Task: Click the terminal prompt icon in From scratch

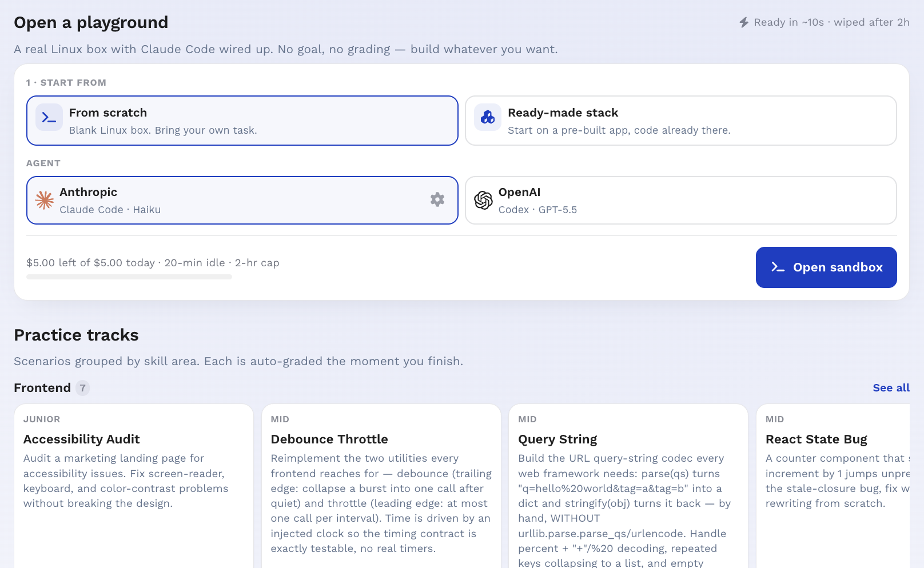Action: point(49,118)
